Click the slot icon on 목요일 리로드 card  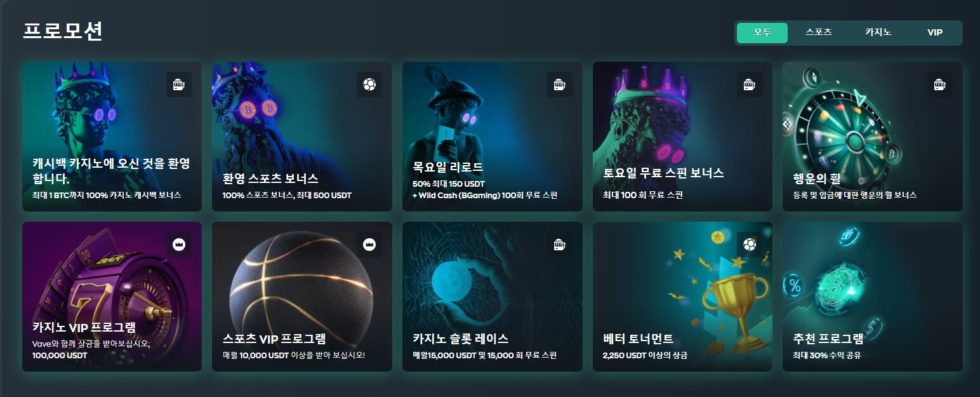pyautogui.click(x=560, y=84)
